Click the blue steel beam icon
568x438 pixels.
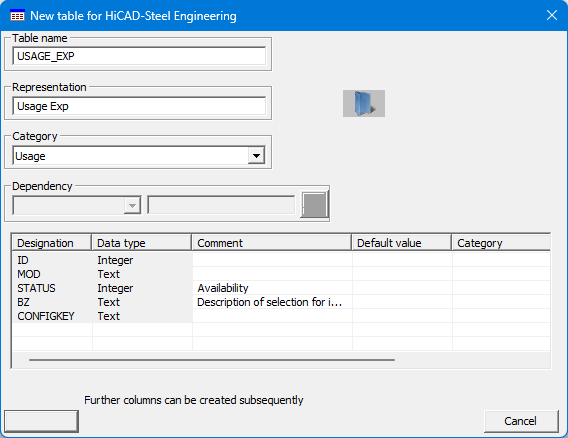(364, 104)
